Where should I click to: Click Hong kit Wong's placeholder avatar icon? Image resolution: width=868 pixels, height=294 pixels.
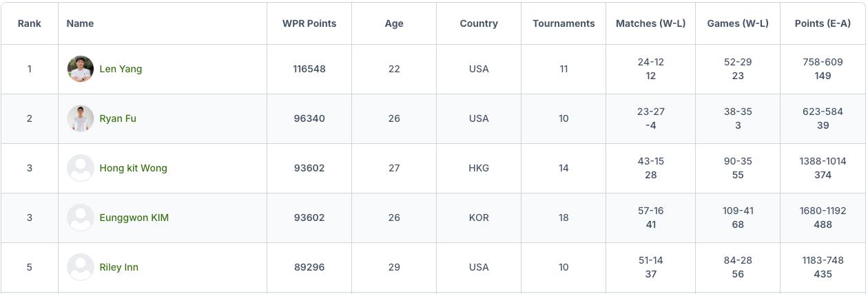point(81,168)
